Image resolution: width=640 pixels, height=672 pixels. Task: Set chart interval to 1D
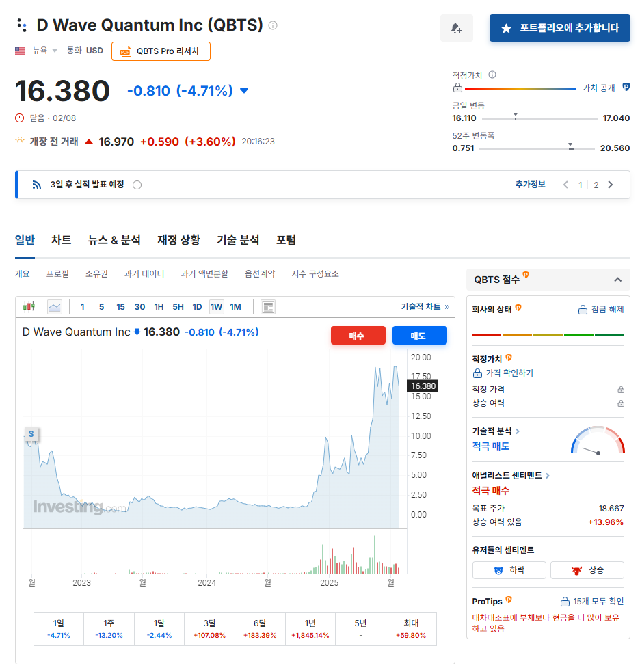coord(197,307)
